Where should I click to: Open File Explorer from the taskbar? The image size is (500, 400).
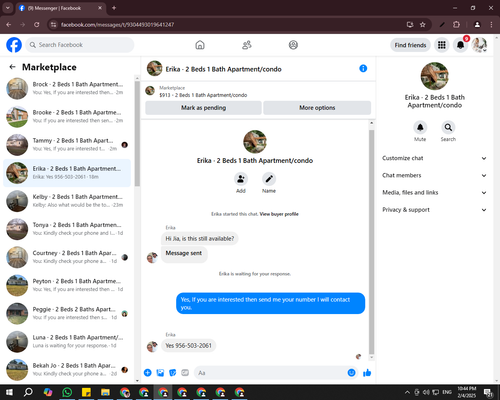click(x=105, y=392)
